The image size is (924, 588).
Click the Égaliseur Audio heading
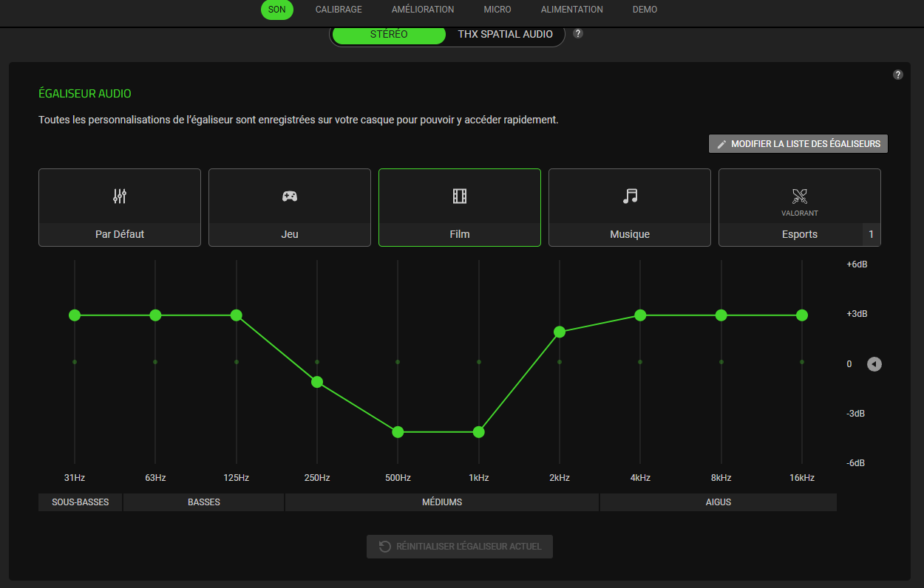click(x=85, y=94)
